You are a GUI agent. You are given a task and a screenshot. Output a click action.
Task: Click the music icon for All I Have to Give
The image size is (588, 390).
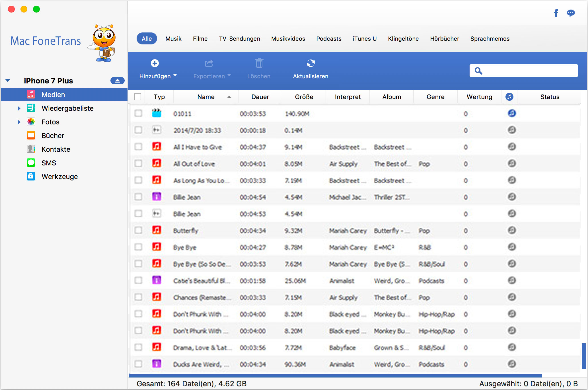click(x=157, y=147)
